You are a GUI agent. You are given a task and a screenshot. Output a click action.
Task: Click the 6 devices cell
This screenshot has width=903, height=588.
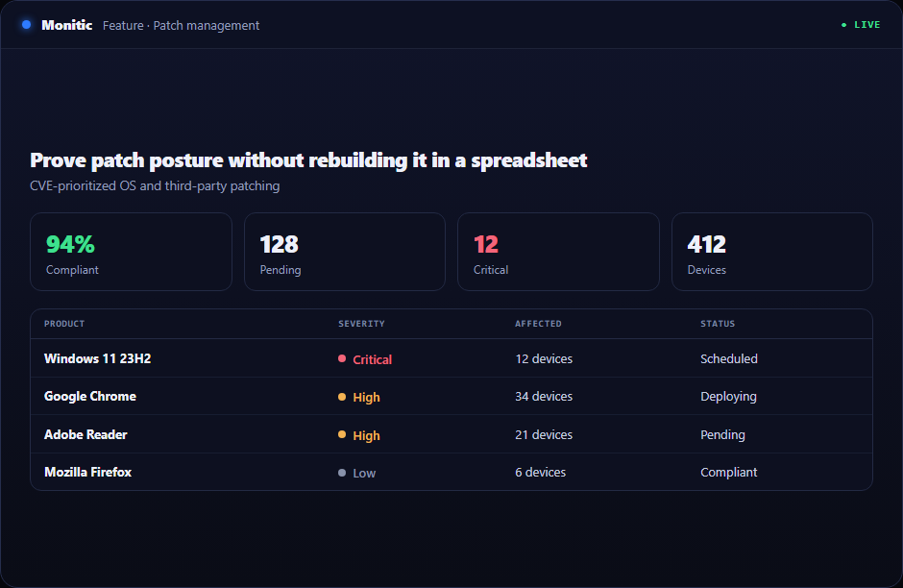[x=540, y=473]
